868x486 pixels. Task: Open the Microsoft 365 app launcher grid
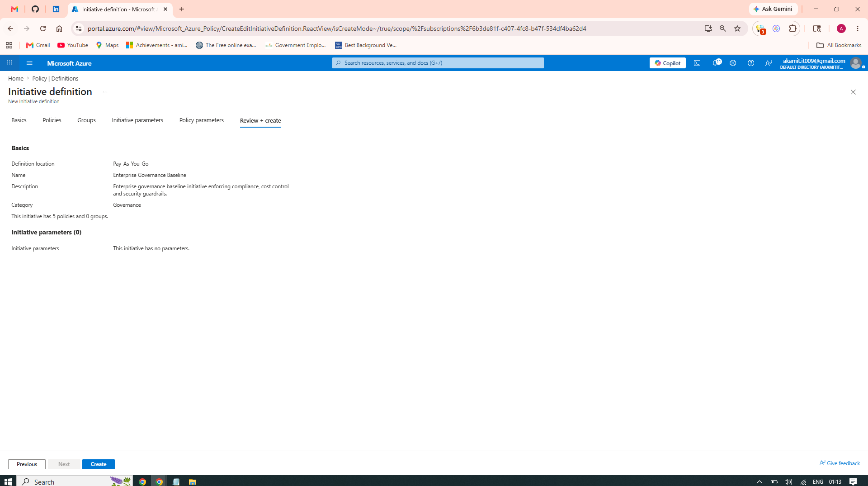[x=9, y=63]
